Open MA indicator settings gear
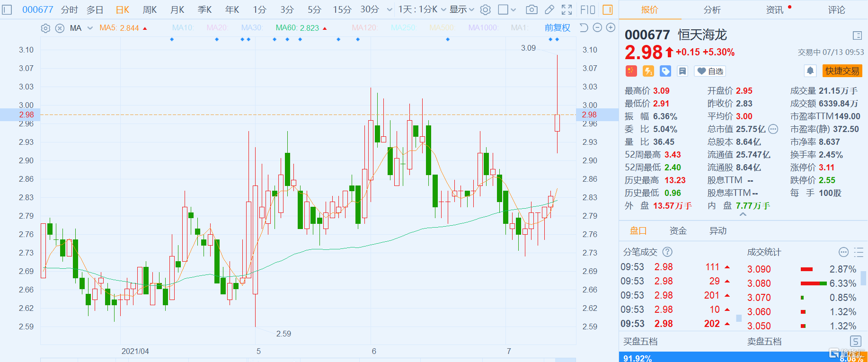Screen dimensions: 868x362 [x=45, y=28]
